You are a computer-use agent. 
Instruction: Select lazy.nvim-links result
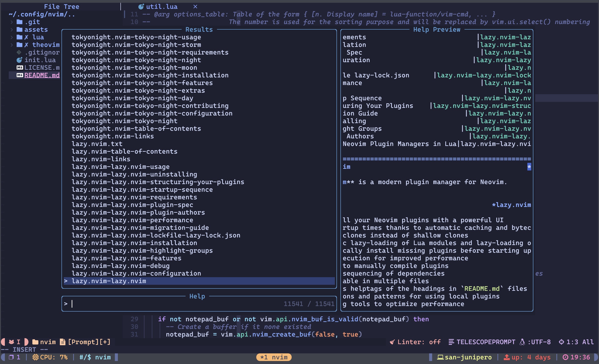point(101,159)
